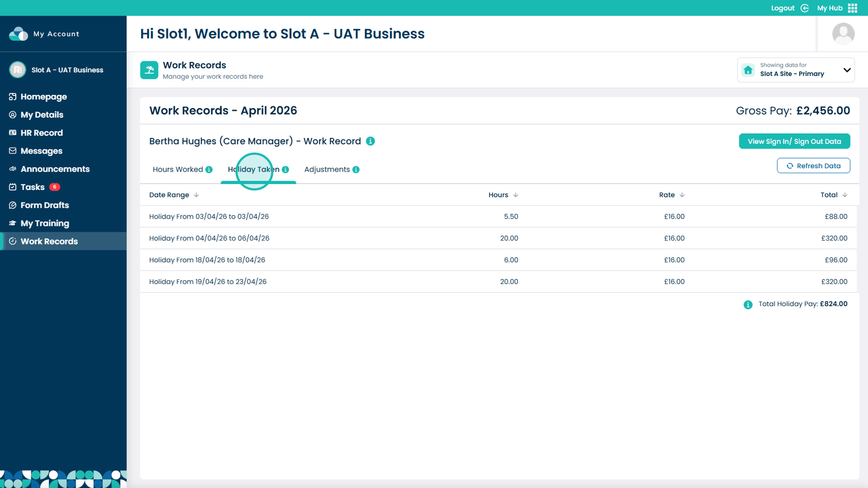Sort table by Date Range column
This screenshot has height=488, width=868.
click(196, 195)
